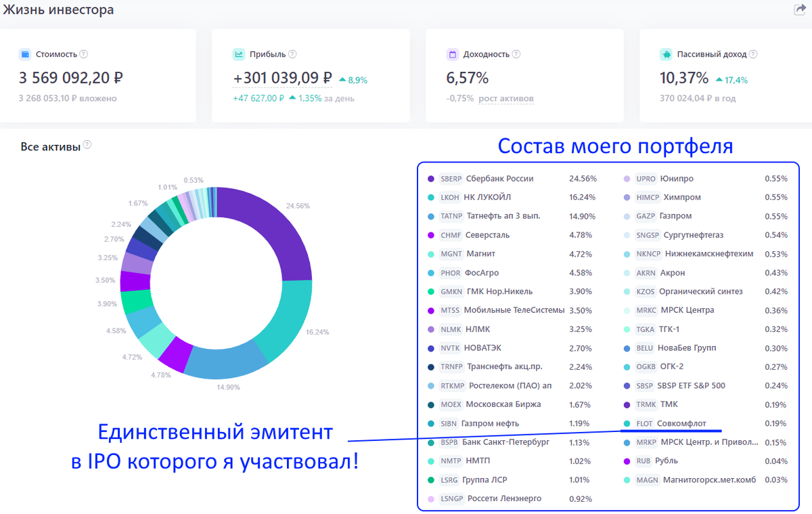The height and width of the screenshot is (514, 812).
Task: Open help tooltip icon next to Стоимость
Action: (x=84, y=54)
